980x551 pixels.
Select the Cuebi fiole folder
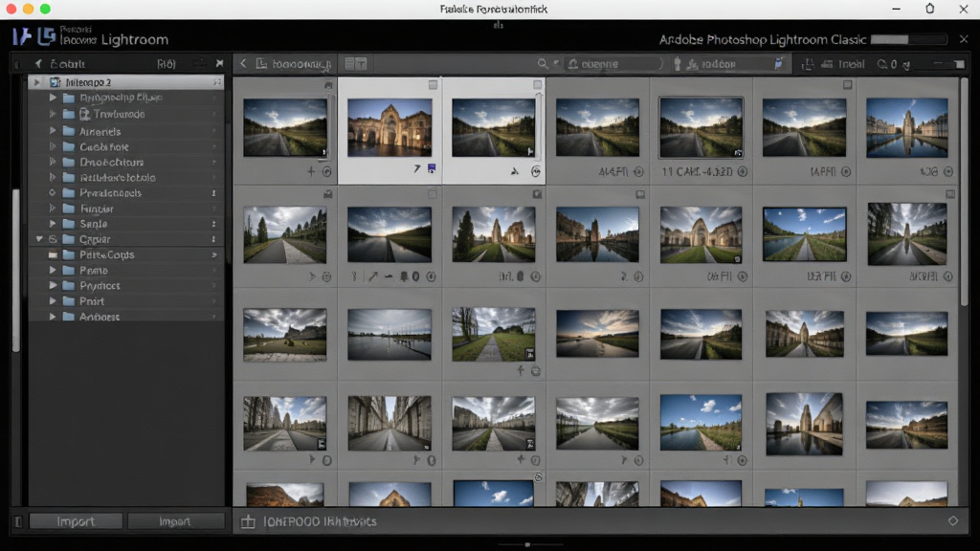127,146
